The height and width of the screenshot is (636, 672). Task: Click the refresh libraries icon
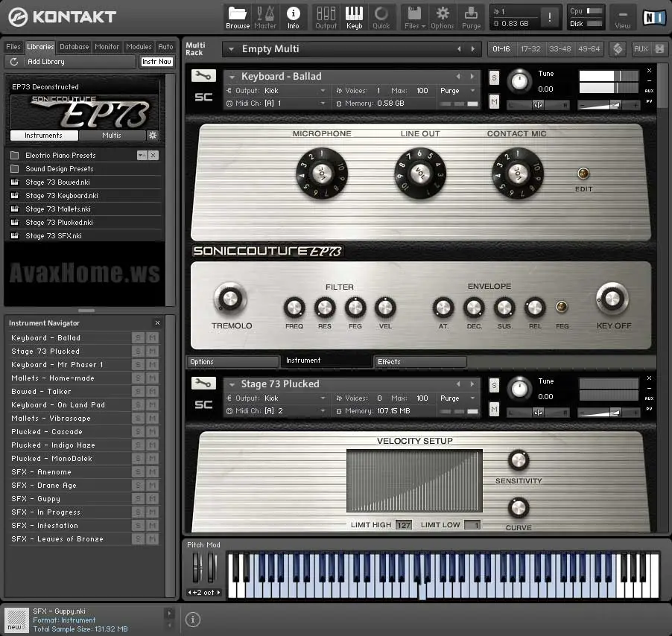pos(13,62)
